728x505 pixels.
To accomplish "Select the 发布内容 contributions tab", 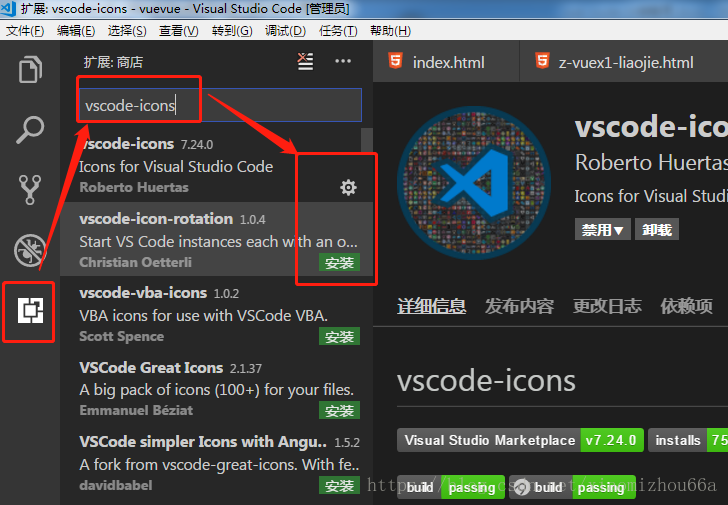I will point(520,306).
